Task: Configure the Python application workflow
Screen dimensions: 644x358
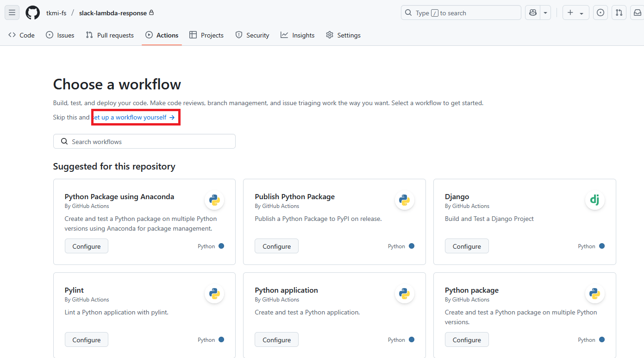Action: (x=276, y=339)
